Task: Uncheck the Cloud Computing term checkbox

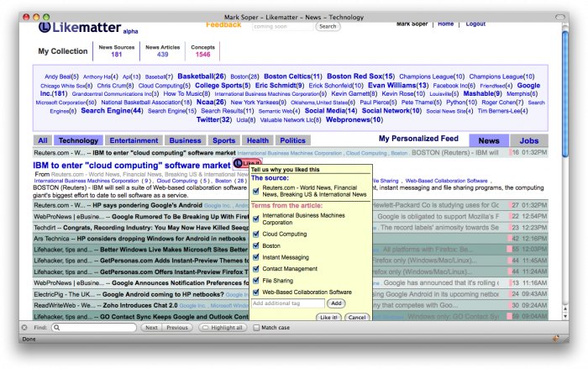Action: click(x=257, y=234)
